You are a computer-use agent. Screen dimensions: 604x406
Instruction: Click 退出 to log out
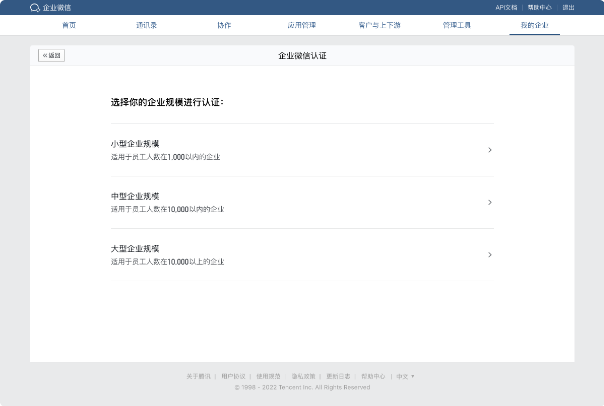coord(568,7)
